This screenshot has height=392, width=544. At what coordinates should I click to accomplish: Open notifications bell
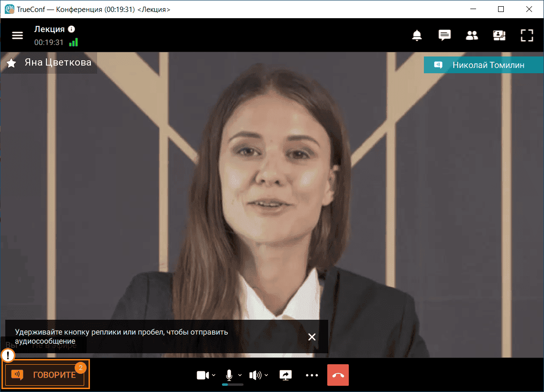(x=417, y=35)
